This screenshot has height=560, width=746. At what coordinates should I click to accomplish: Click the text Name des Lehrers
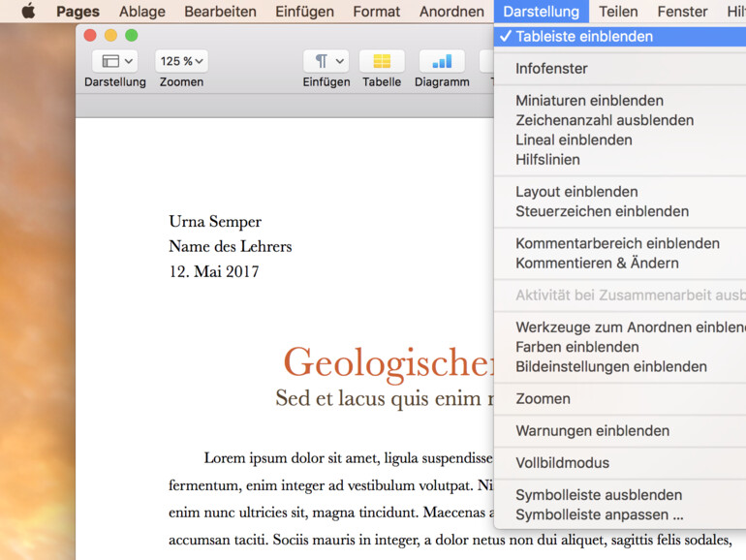pyautogui.click(x=231, y=246)
